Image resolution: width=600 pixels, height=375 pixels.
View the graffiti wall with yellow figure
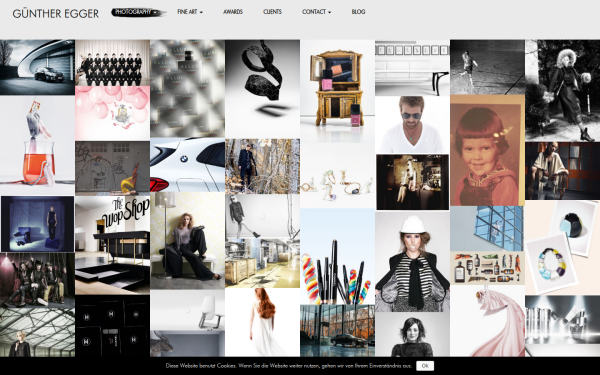pos(112,168)
